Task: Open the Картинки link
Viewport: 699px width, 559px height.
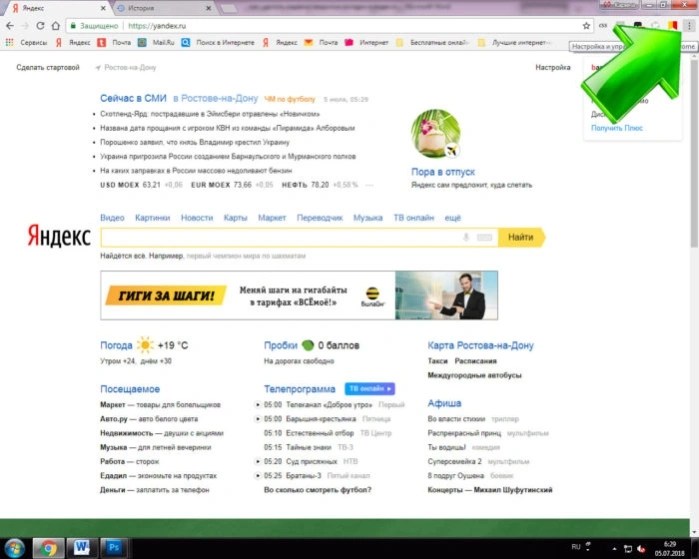Action: coord(152,218)
